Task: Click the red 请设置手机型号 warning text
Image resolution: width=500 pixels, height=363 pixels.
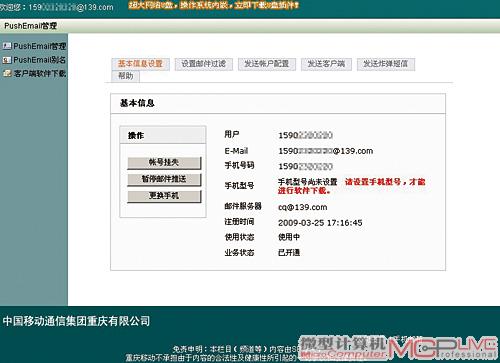Action: (x=352, y=186)
